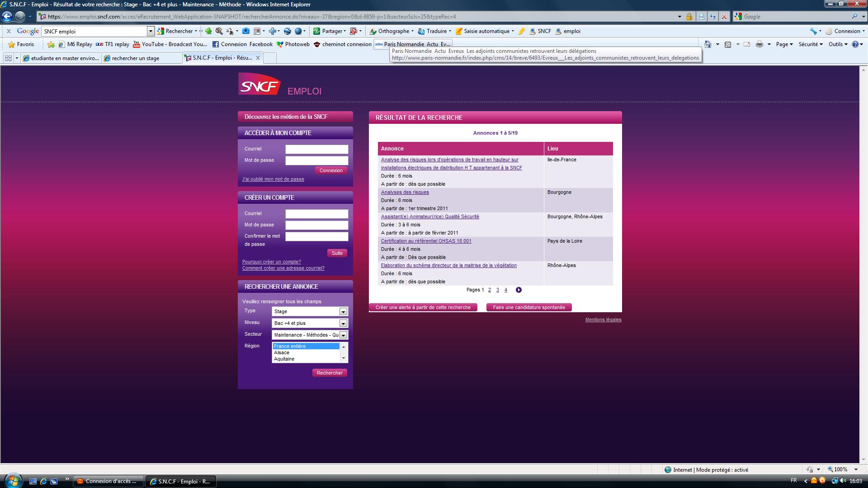
Task: Close the Google toolbar with its X
Action: pyautogui.click(x=8, y=31)
